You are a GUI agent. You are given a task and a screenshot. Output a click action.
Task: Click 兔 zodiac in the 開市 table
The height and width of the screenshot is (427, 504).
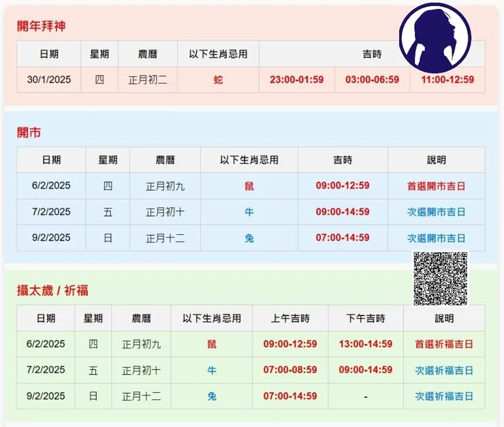(x=249, y=238)
